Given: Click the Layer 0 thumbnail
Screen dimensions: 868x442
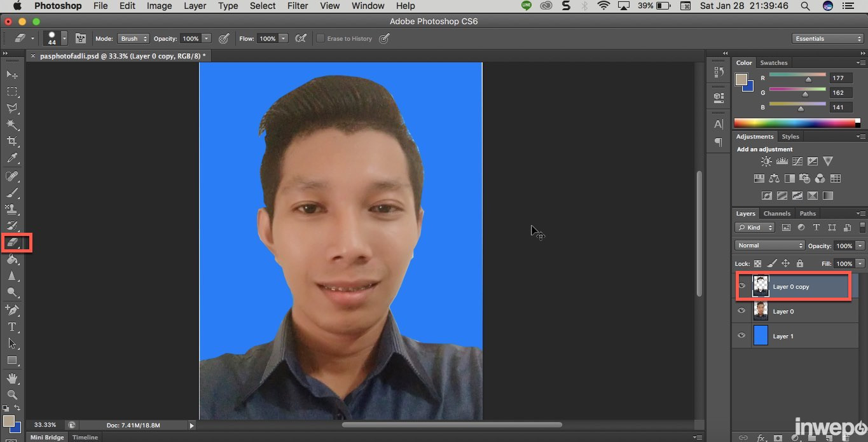Looking at the screenshot, I should tap(761, 311).
